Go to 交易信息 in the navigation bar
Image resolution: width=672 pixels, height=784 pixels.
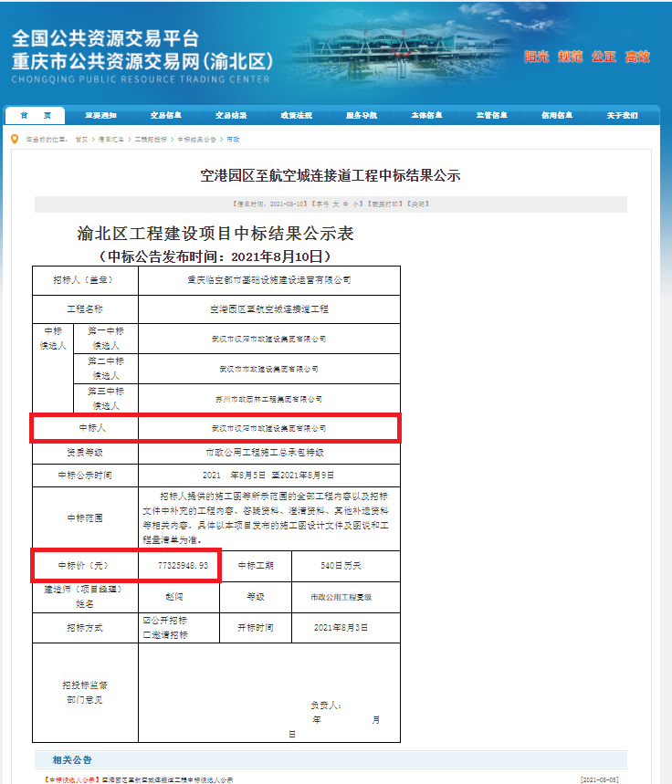[166, 116]
